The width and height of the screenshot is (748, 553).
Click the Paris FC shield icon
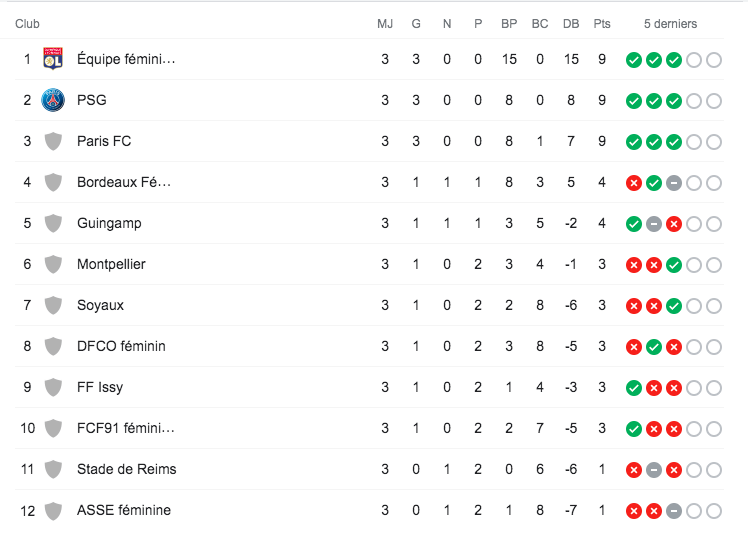pos(53,141)
